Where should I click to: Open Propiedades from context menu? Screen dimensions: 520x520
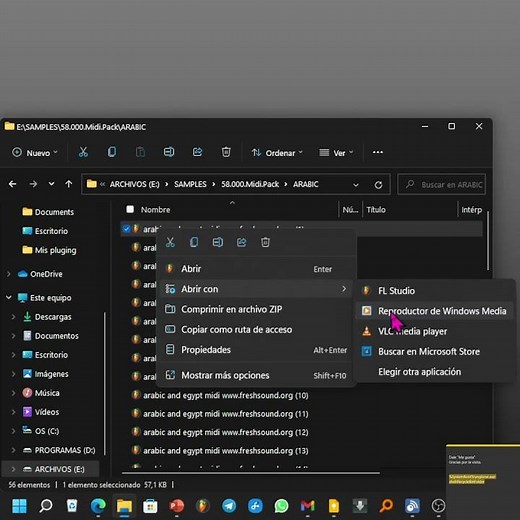pos(256,350)
